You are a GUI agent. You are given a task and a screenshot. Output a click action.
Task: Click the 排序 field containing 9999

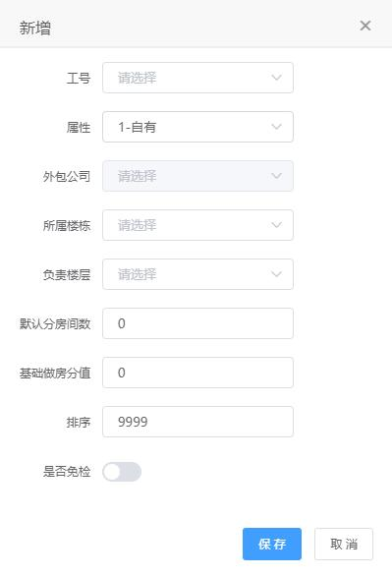tap(197, 422)
